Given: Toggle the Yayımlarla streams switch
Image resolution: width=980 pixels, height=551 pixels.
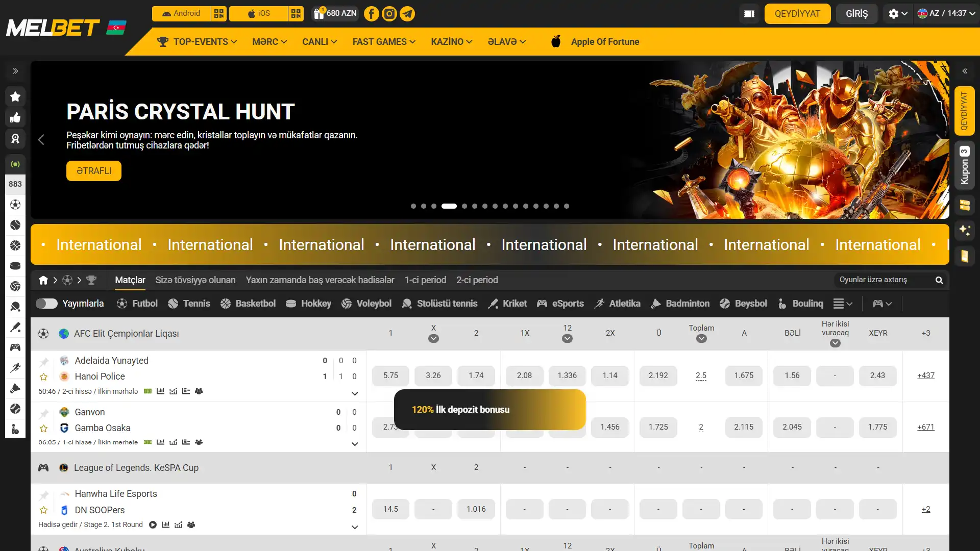Looking at the screenshot, I should (x=46, y=304).
